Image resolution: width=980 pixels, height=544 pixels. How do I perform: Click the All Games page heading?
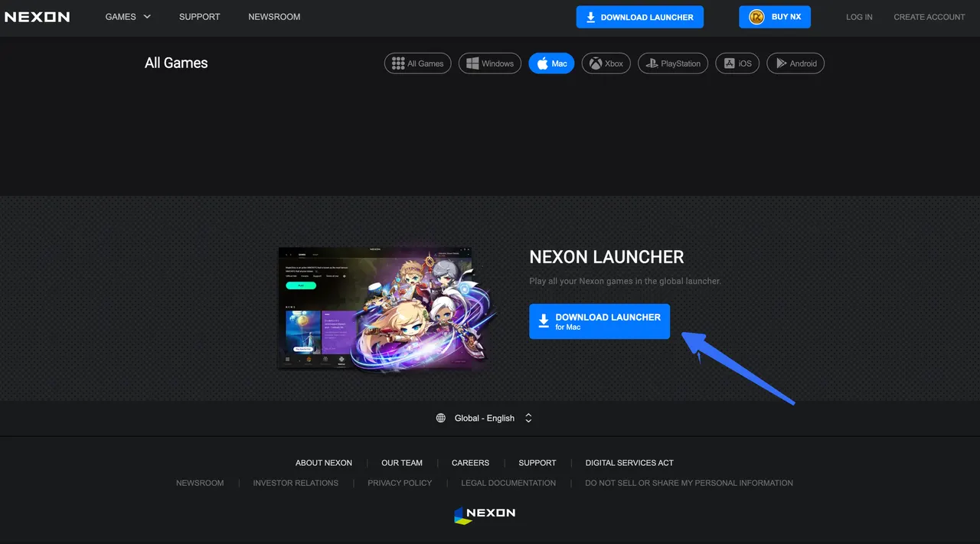click(x=176, y=64)
